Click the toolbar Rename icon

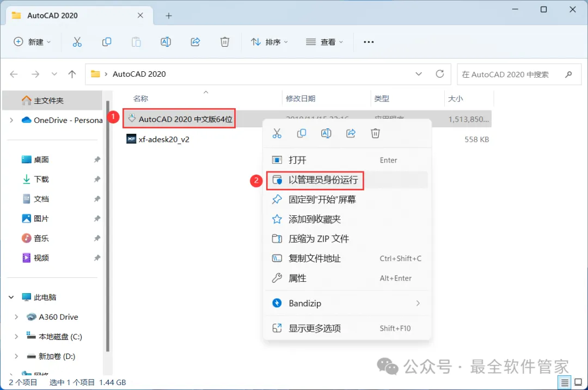tap(166, 42)
